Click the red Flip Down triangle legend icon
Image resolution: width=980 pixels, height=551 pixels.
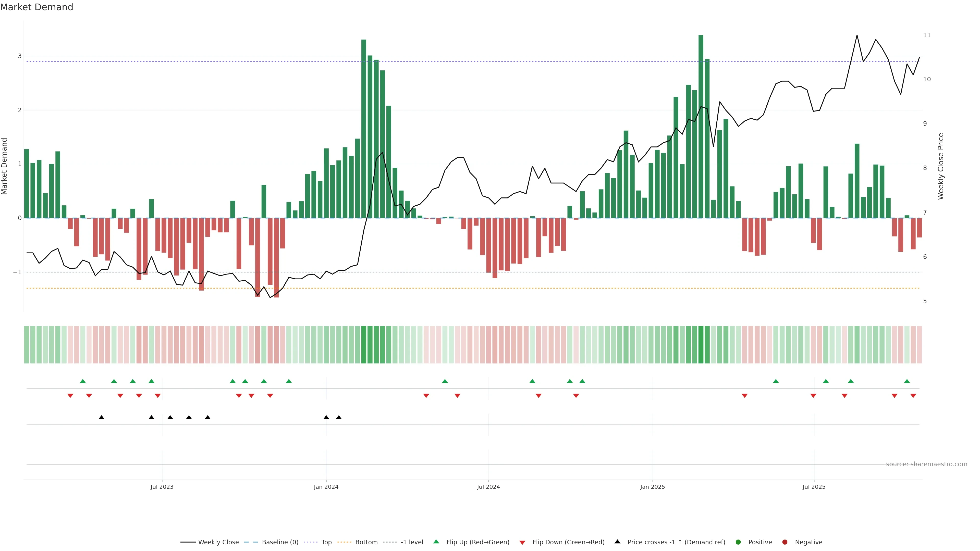(522, 542)
